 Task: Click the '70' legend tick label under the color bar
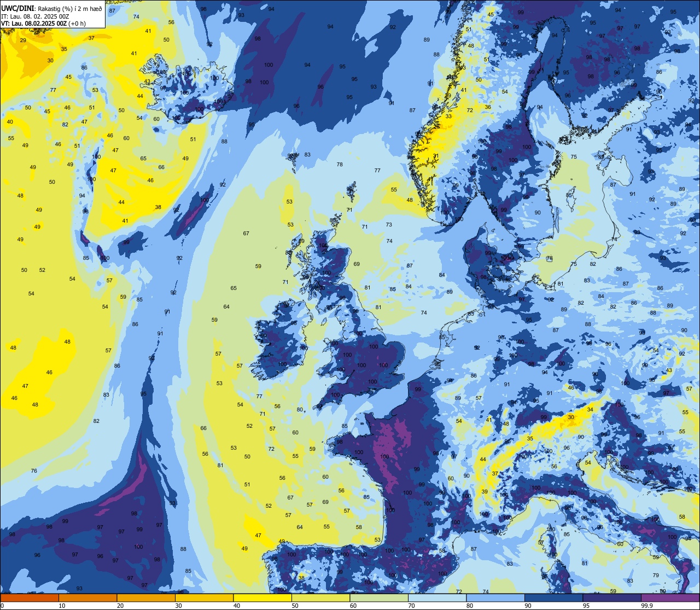click(x=411, y=606)
